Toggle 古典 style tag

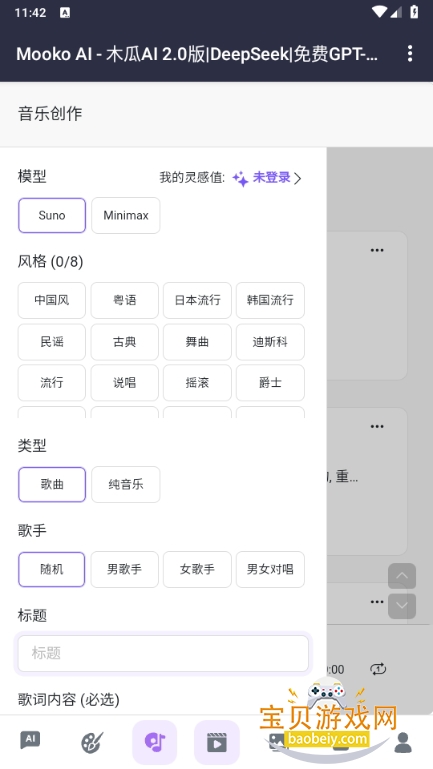pyautogui.click(x=125, y=342)
